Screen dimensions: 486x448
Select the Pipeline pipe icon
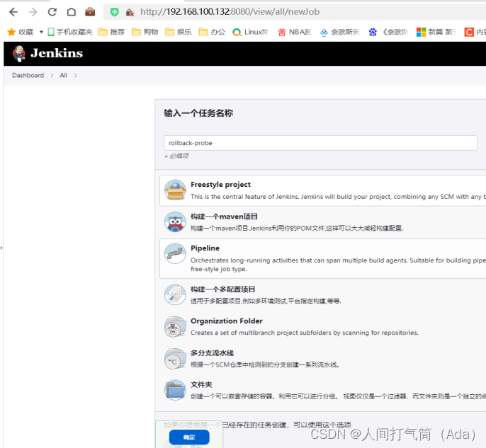[175, 253]
